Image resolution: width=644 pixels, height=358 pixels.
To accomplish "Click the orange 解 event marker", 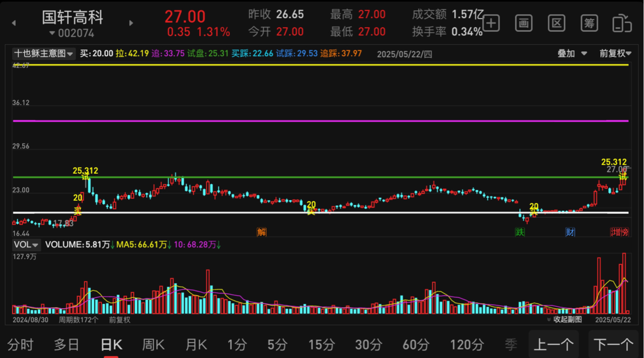I will (x=262, y=232).
